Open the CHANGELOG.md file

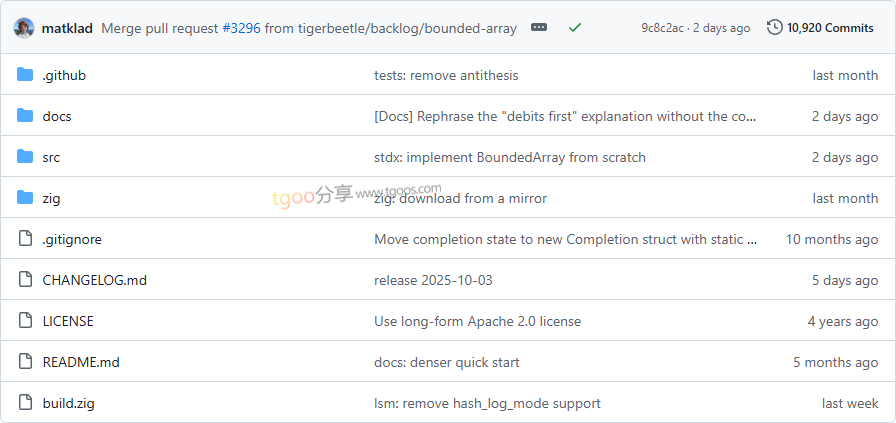[x=94, y=280]
